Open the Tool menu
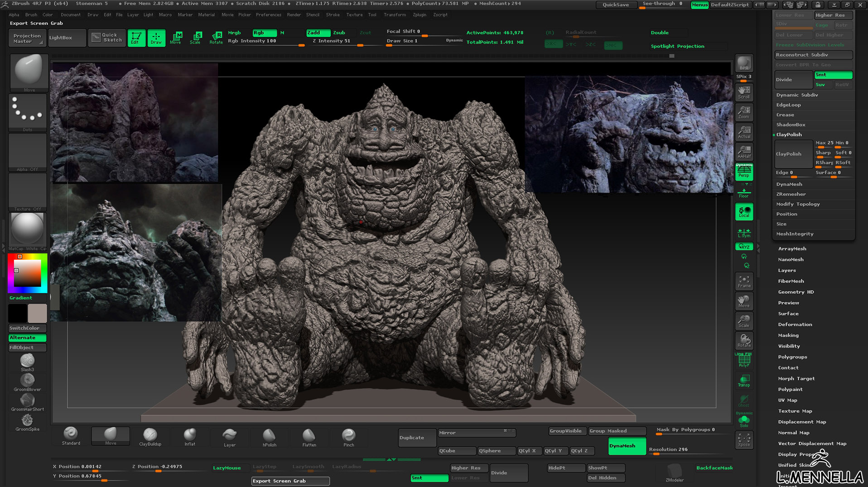This screenshot has height=487, width=868. point(372,14)
